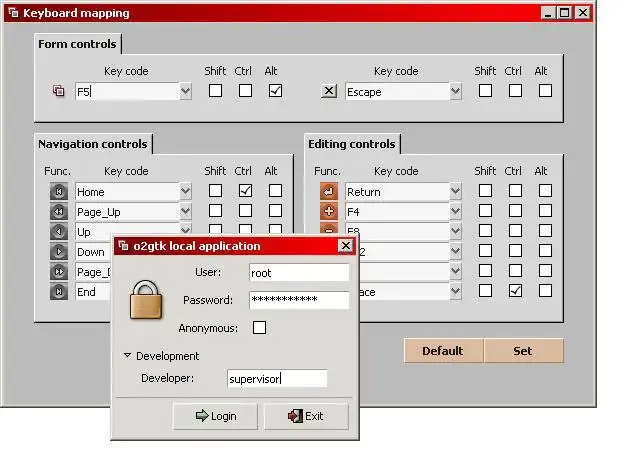Open the Home key code dropdown
The image size is (620, 450).
click(185, 191)
